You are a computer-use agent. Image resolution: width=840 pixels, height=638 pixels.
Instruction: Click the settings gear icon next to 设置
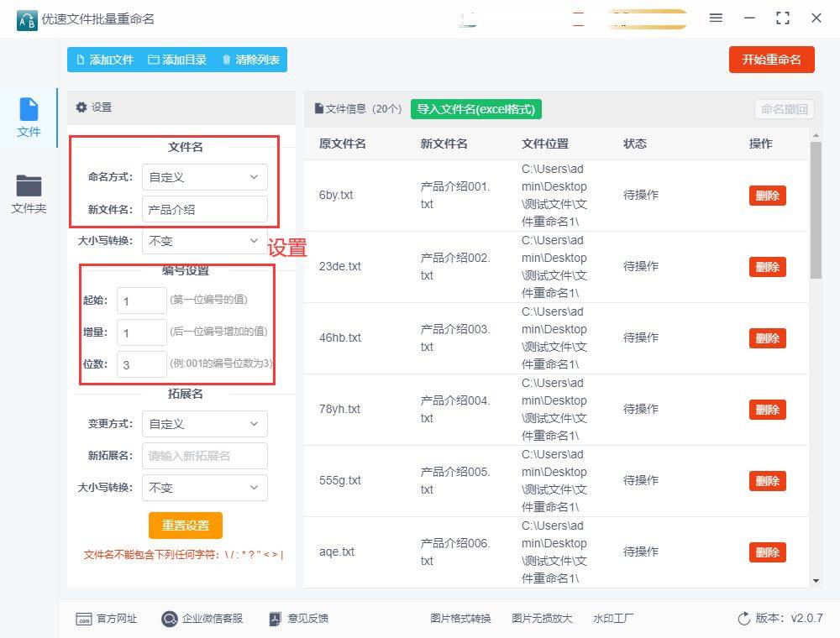[81, 107]
